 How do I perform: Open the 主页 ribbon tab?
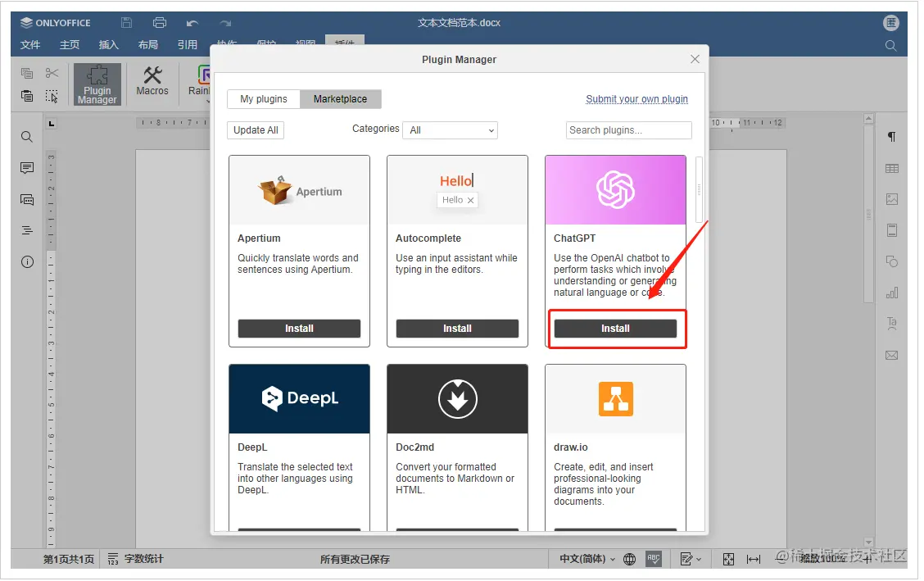pyautogui.click(x=70, y=45)
